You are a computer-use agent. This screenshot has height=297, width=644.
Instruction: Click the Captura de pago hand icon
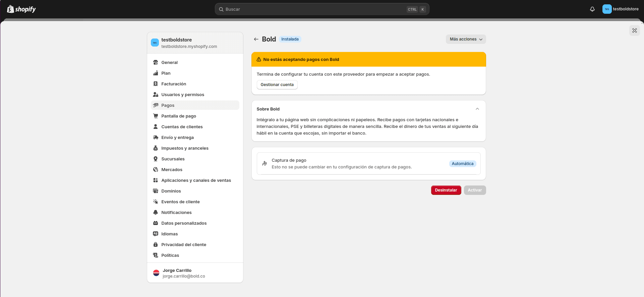[x=265, y=163]
